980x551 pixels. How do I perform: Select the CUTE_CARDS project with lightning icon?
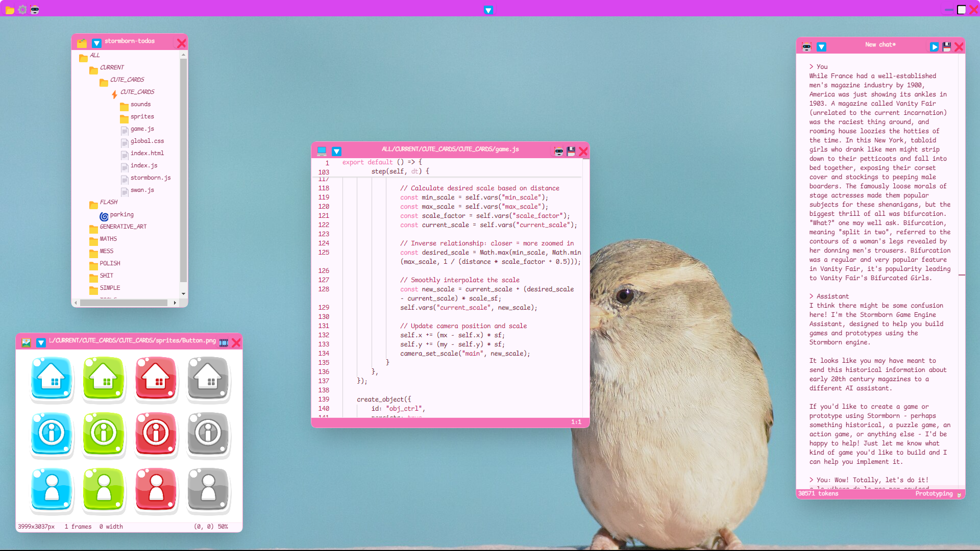[134, 92]
